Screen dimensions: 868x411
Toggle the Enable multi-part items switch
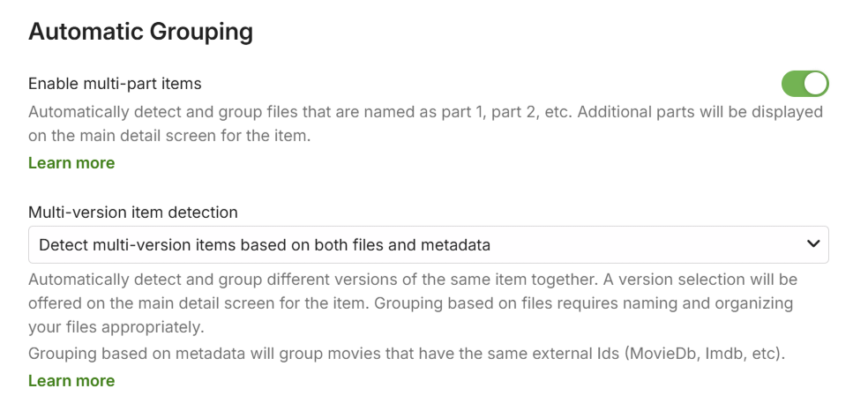[804, 84]
